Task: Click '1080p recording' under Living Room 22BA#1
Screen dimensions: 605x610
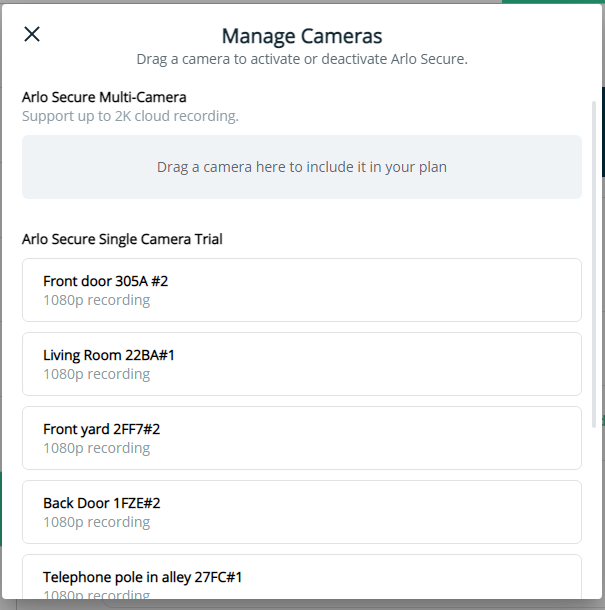Action: point(96,374)
